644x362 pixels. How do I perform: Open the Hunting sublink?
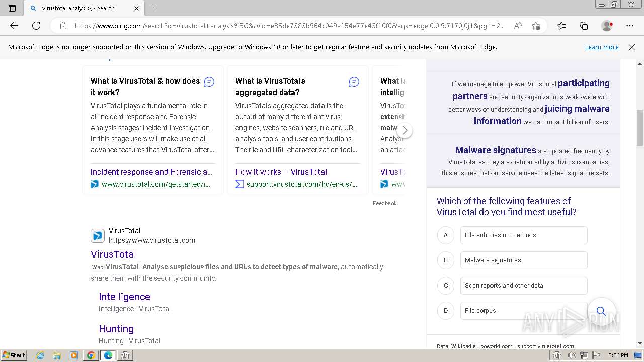click(x=116, y=329)
